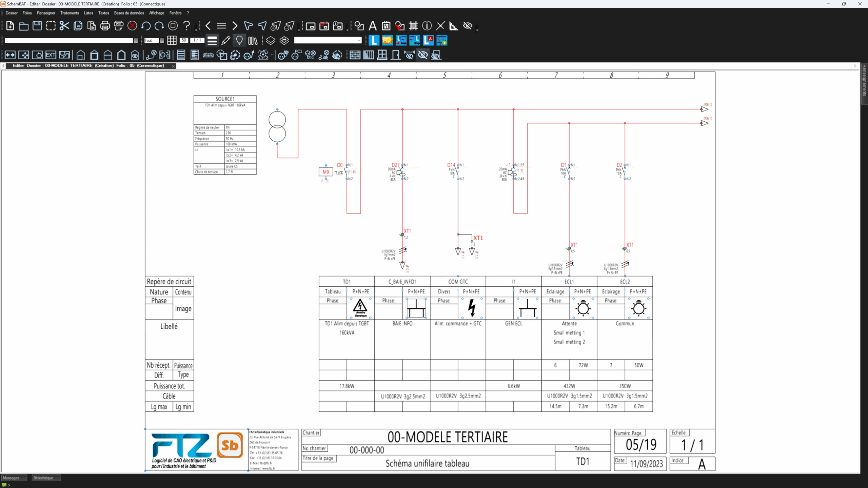Open the layers stack icon
This screenshot has width=868, height=488.
(x=271, y=41)
